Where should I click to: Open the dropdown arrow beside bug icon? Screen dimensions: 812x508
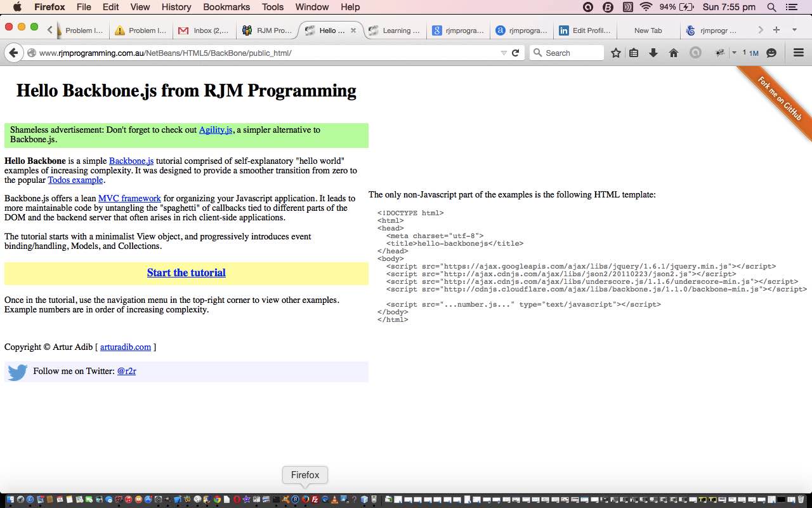[x=734, y=53]
